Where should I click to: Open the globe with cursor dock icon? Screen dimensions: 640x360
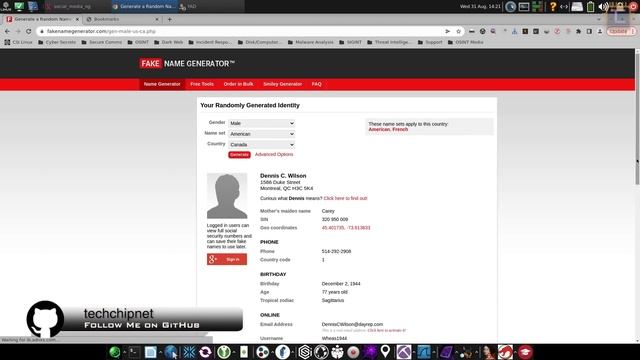(x=171, y=352)
